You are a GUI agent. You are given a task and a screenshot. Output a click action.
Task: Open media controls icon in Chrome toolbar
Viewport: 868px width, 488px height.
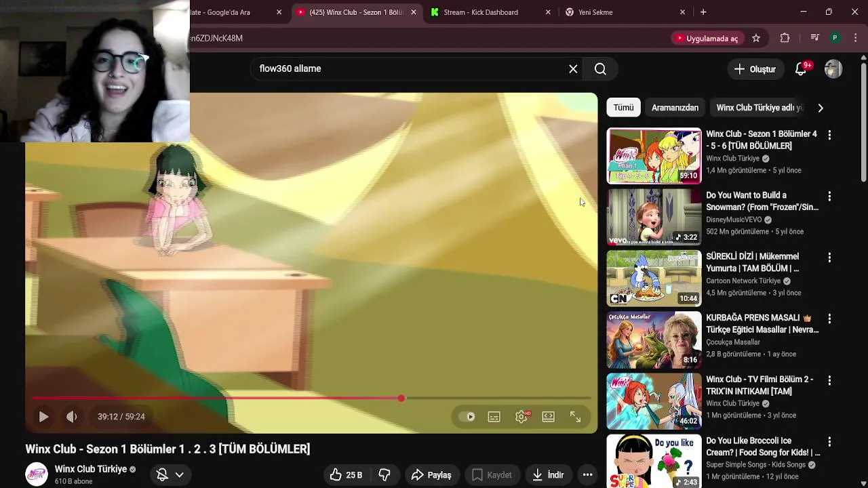pos(815,38)
